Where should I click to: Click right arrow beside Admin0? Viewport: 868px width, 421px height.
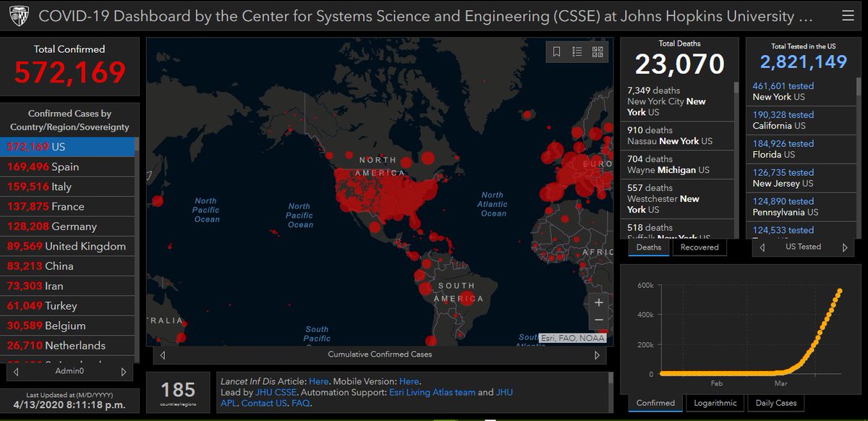pos(123,372)
